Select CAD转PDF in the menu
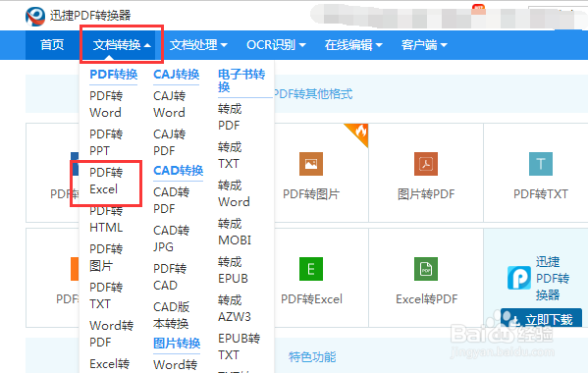 [x=172, y=200]
